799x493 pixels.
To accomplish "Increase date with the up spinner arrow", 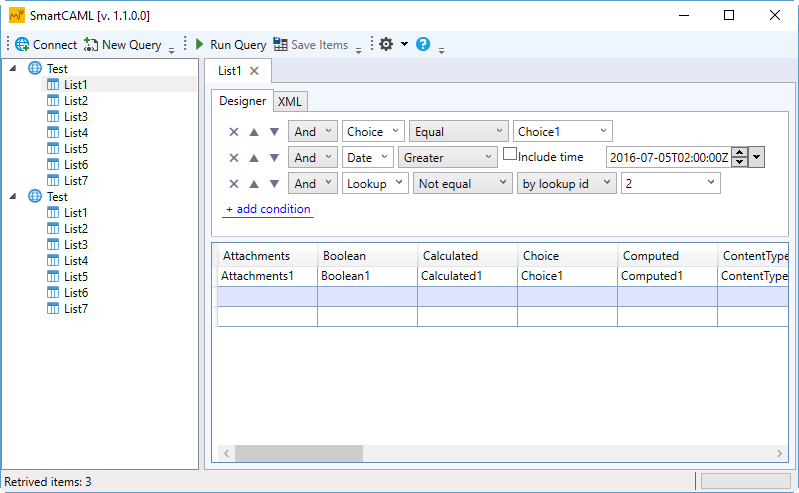I will pos(739,152).
